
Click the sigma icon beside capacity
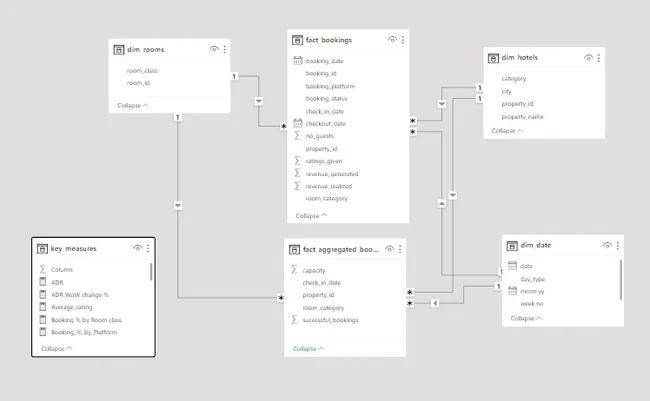click(x=294, y=270)
